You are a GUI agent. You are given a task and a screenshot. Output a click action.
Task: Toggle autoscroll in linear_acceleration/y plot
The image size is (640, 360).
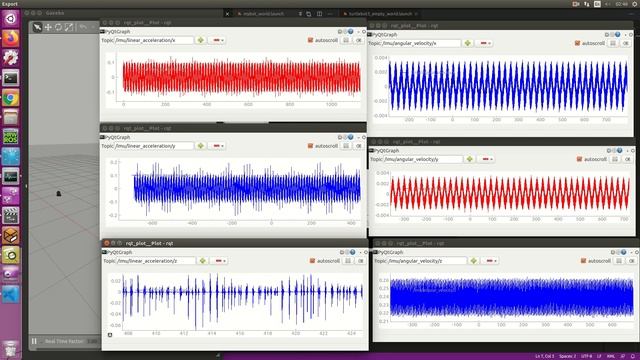[x=323, y=146]
